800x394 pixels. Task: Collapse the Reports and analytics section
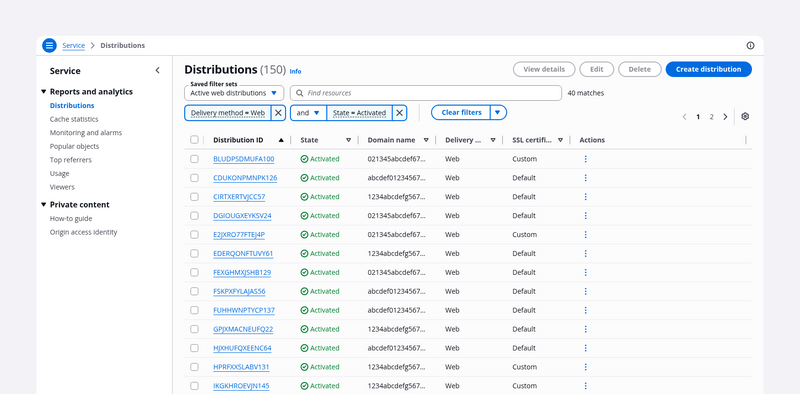(x=43, y=92)
